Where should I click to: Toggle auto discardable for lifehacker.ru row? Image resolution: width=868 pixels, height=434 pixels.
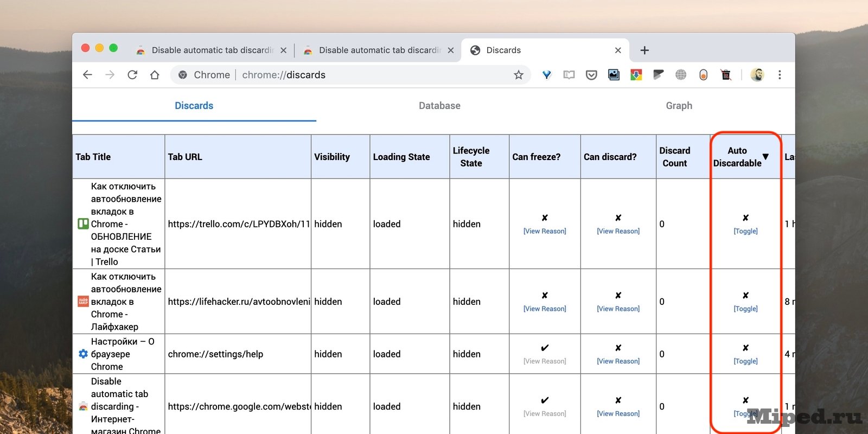[745, 309]
